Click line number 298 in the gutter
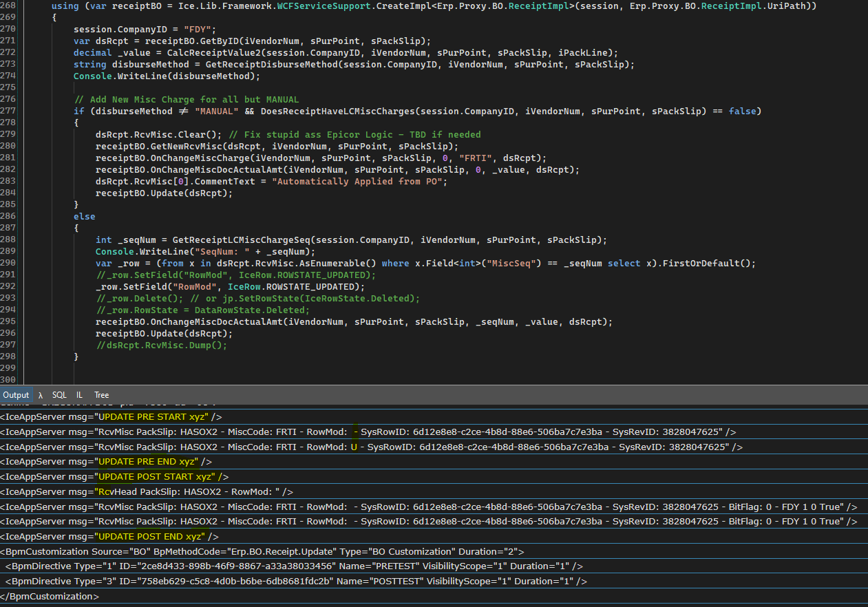 [x=9, y=356]
